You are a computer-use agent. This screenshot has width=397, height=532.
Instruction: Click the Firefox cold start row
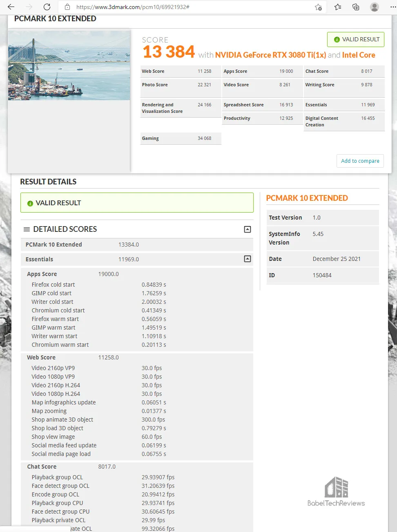pos(137,285)
